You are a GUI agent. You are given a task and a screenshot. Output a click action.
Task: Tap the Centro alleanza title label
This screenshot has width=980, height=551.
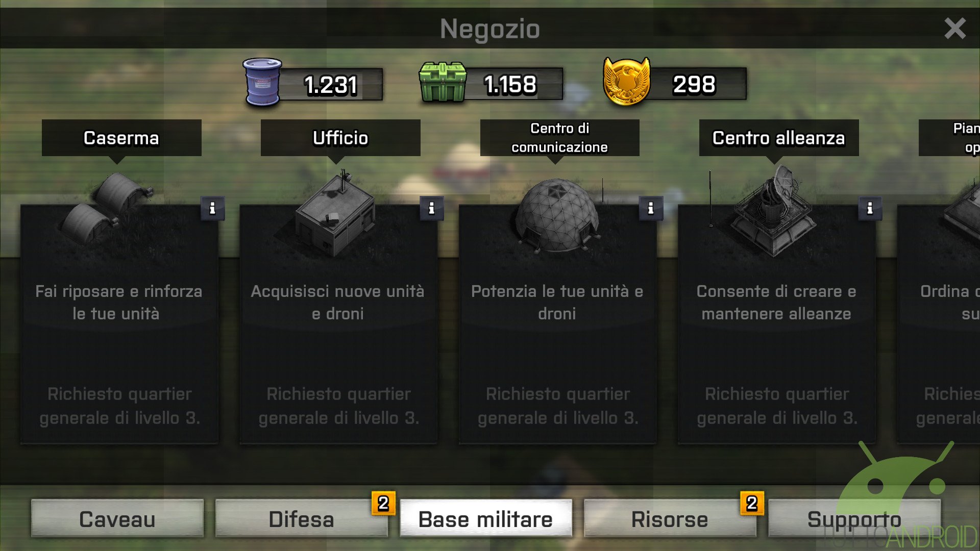pyautogui.click(x=779, y=138)
